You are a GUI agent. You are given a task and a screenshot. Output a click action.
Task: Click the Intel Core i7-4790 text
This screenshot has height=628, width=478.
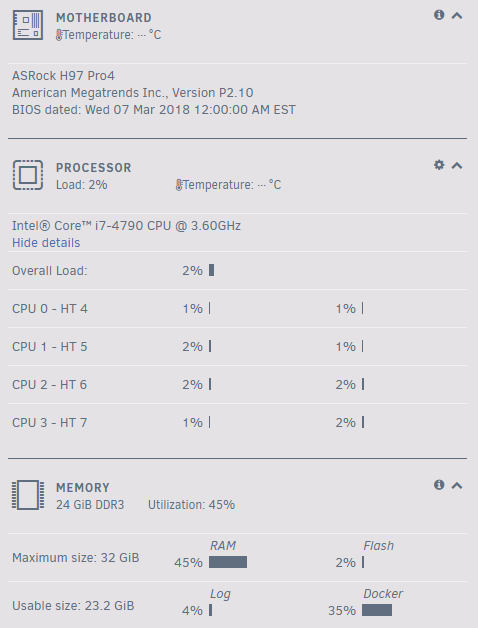coord(126,226)
